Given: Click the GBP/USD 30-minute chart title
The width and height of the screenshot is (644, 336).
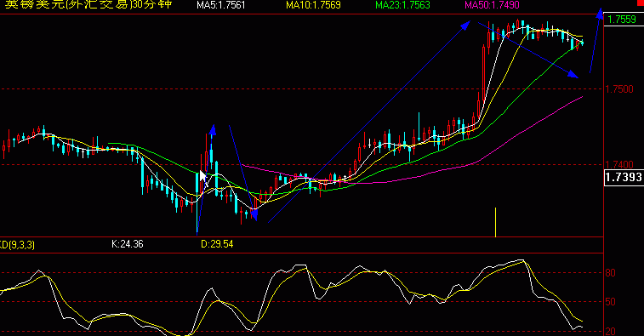Looking at the screenshot, I should [88, 5].
